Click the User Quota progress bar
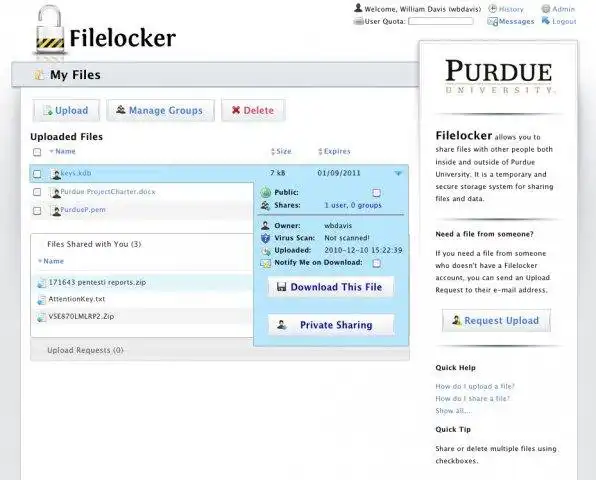The height and width of the screenshot is (480, 596). tap(441, 21)
